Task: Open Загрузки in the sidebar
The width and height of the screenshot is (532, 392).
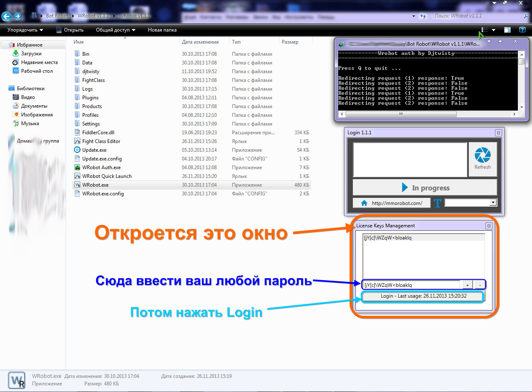Action: pos(31,54)
